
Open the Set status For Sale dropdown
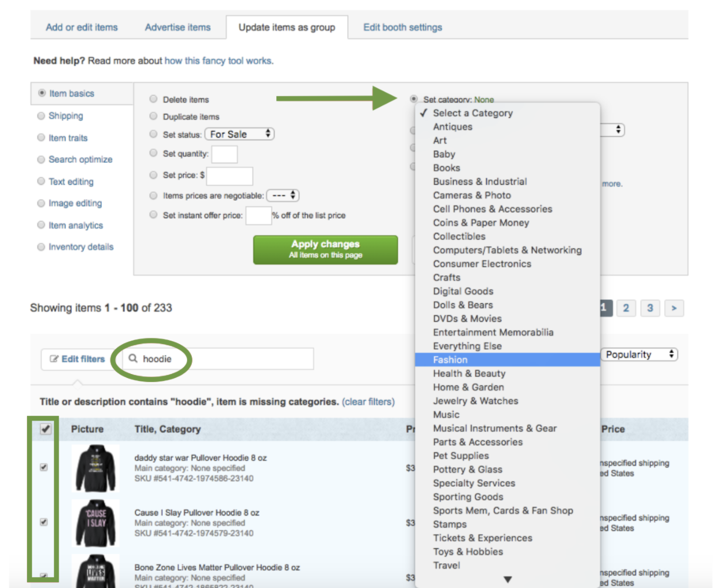[239, 134]
